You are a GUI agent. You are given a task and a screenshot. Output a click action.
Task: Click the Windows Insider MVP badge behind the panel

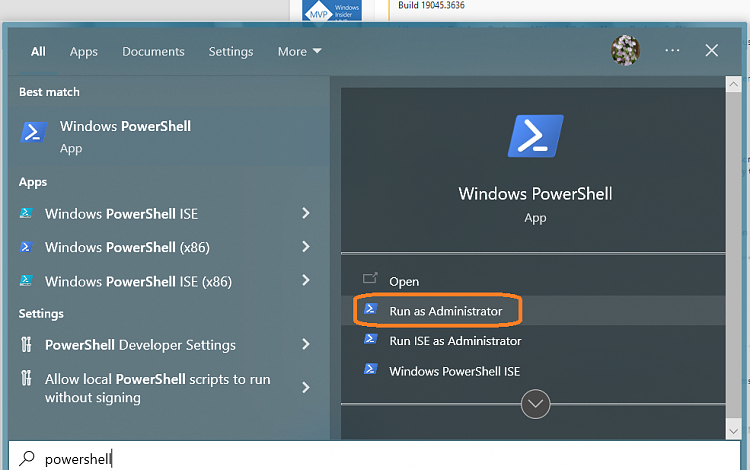[x=331, y=11]
